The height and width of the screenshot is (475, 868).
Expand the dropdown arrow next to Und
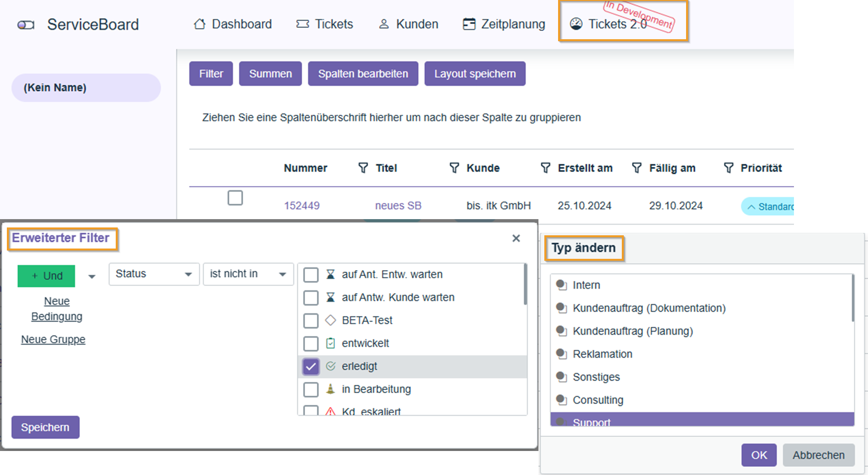92,276
